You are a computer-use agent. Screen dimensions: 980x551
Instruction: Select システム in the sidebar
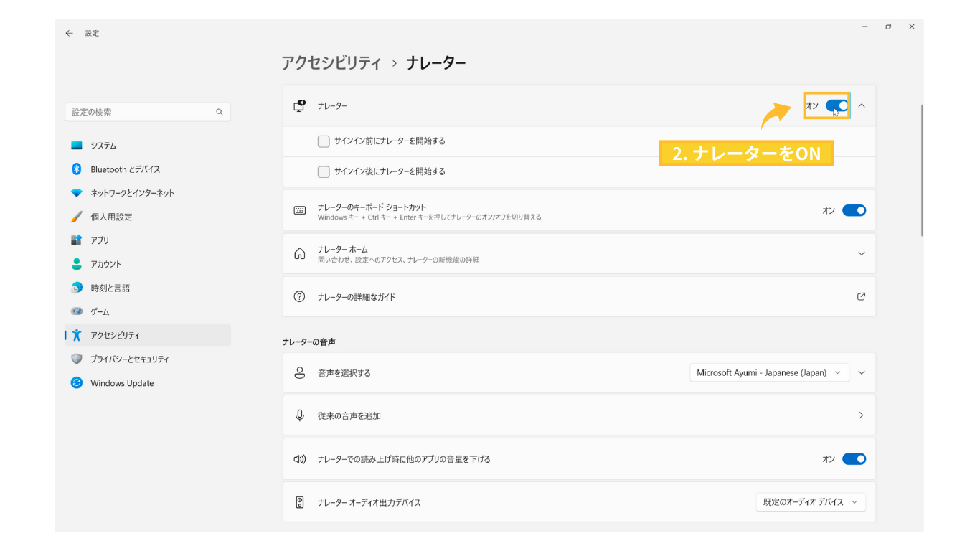click(103, 146)
